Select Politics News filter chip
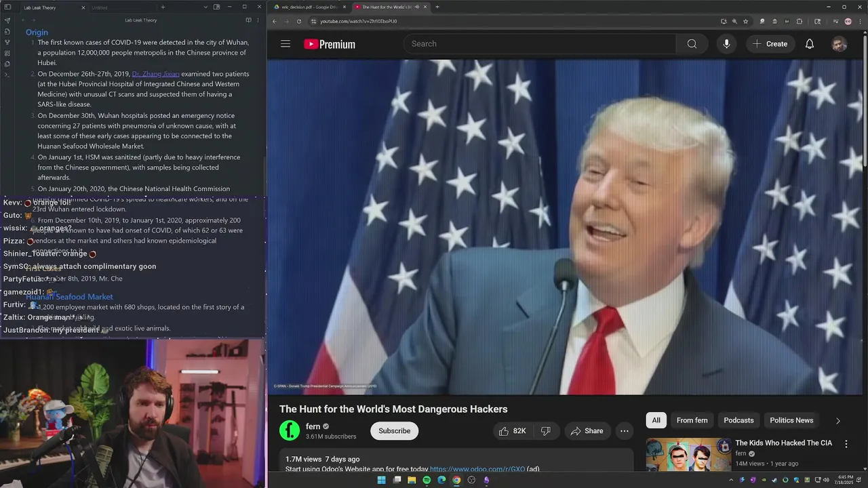This screenshot has height=488, width=868. pos(791,420)
